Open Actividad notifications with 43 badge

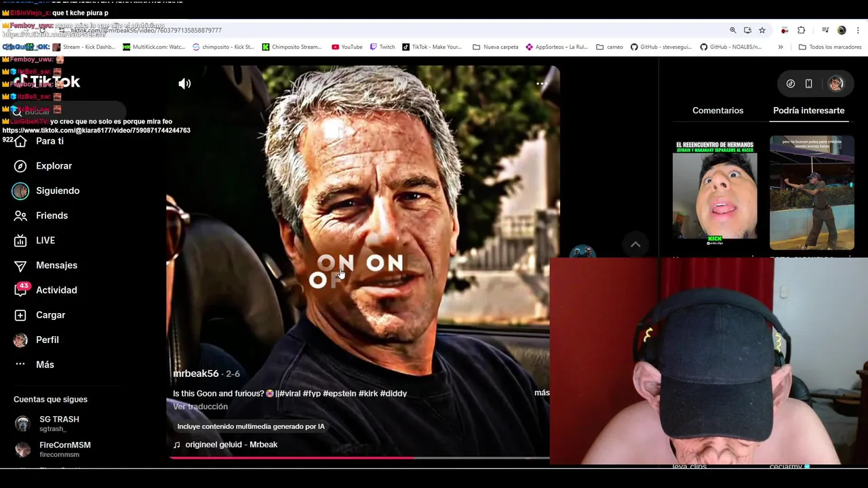pos(56,290)
